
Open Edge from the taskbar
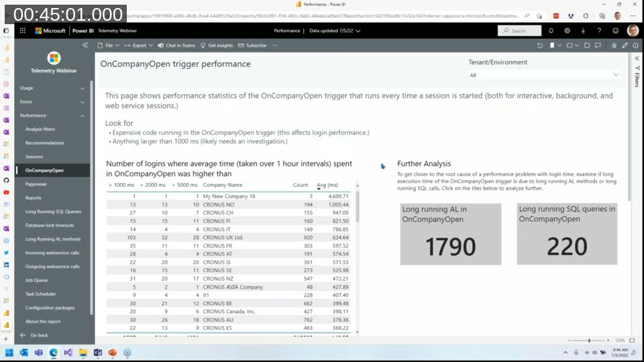pyautogui.click(x=54, y=353)
